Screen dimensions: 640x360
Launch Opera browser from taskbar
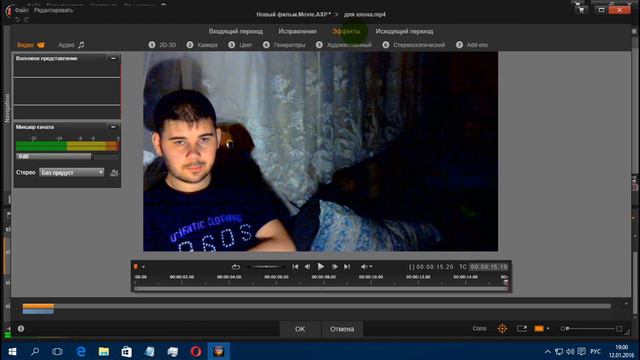coord(196,351)
